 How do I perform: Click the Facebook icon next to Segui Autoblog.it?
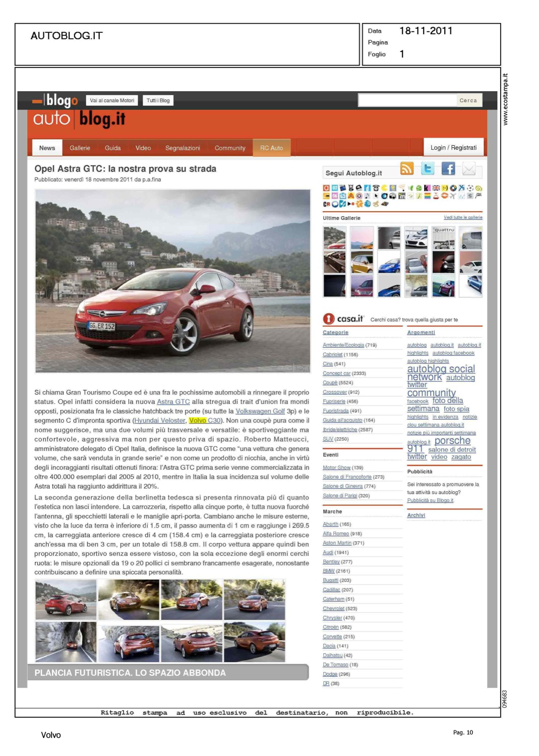(448, 169)
